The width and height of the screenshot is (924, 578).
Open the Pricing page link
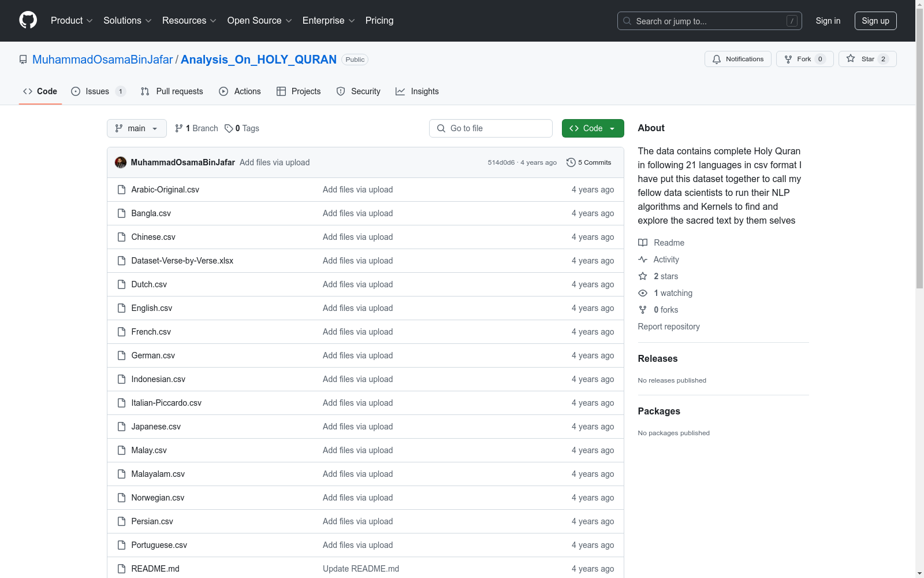point(379,20)
